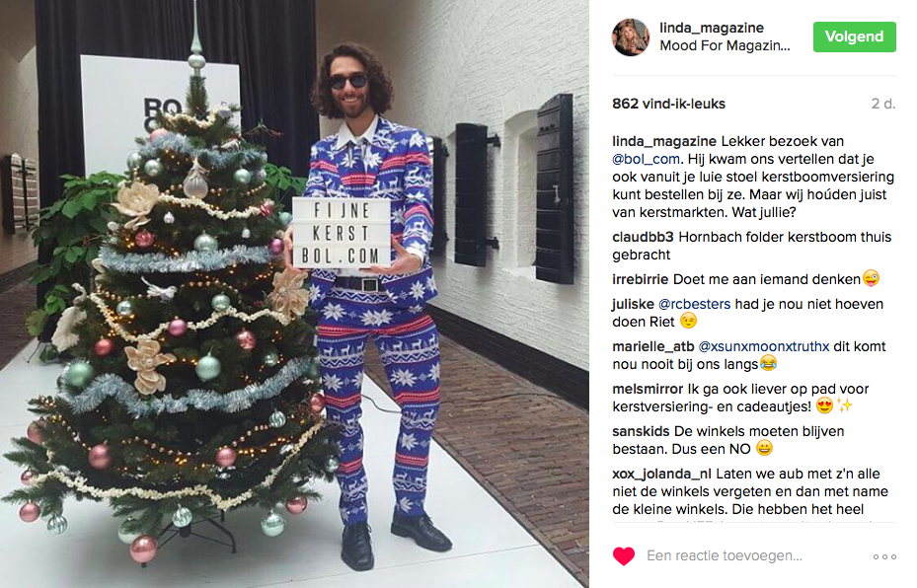Open the linda_magazine username header link
This screenshot has width=917, height=588.
point(712,28)
